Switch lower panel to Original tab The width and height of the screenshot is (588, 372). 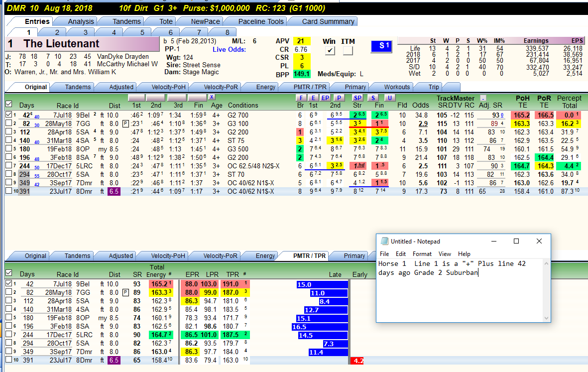[x=36, y=256]
